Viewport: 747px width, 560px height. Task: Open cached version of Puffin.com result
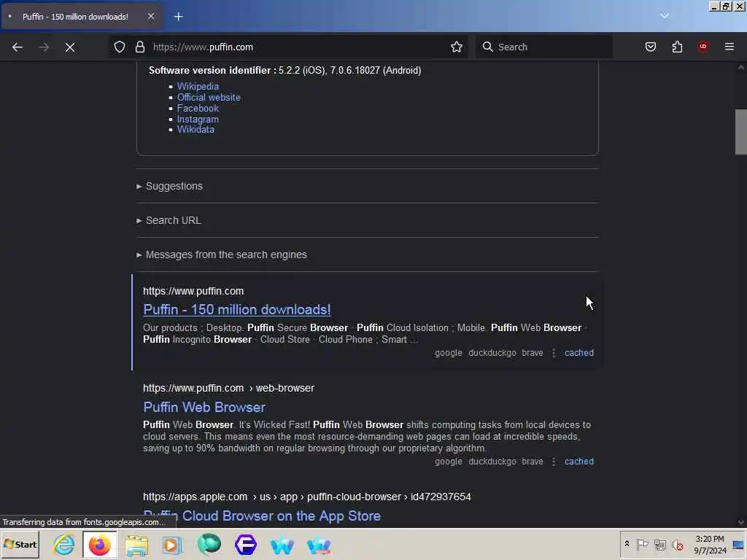tap(578, 353)
